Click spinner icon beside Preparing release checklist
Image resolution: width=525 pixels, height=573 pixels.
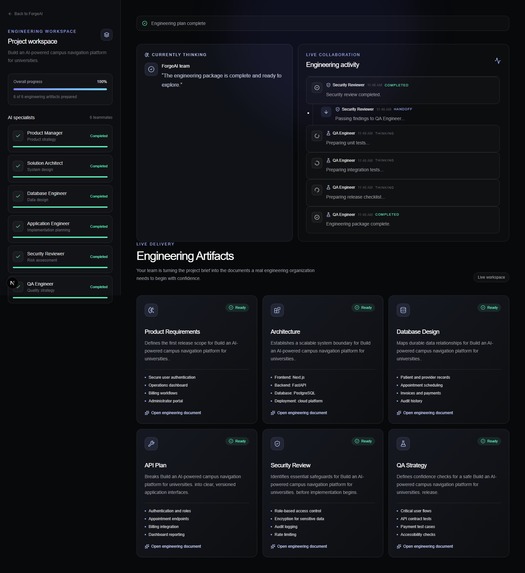[317, 190]
